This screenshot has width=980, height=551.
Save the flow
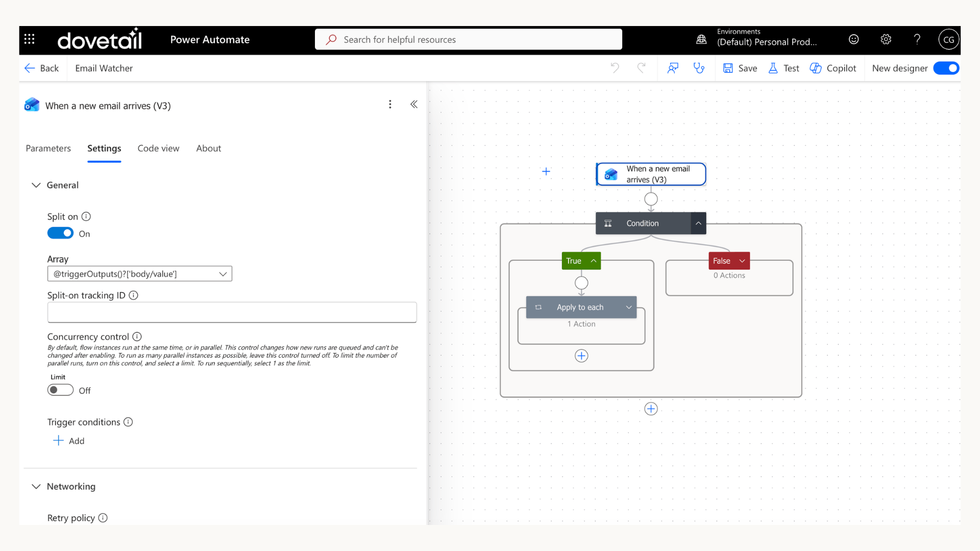[740, 68]
